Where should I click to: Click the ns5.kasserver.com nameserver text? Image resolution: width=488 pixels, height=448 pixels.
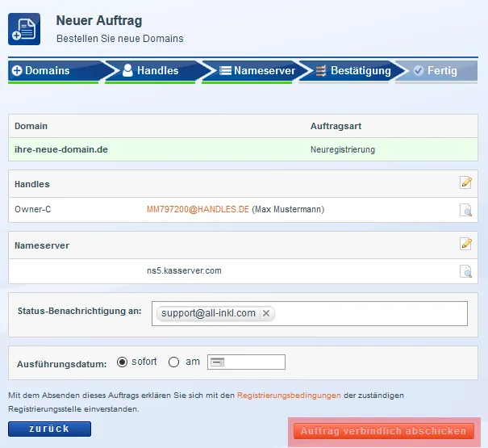pyautogui.click(x=184, y=270)
